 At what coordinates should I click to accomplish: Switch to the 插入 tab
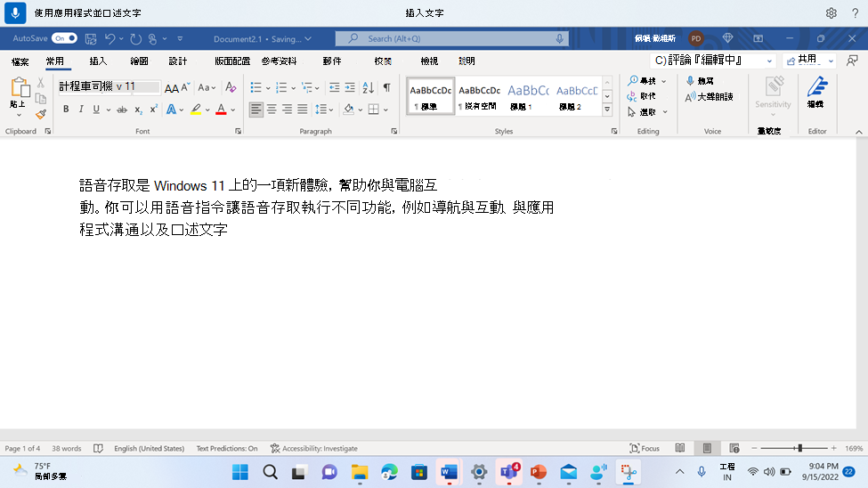click(x=98, y=61)
